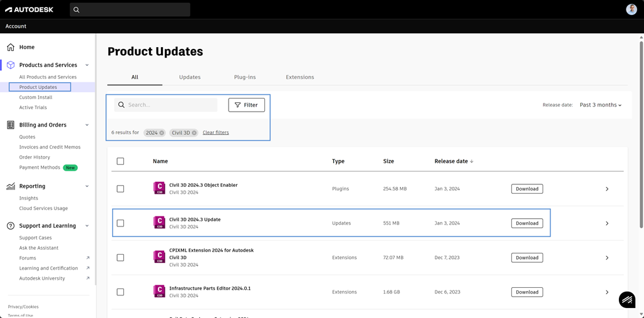Viewport: 644px width, 318px height.
Task: Download CPIXML Extension 2024
Action: (527, 258)
